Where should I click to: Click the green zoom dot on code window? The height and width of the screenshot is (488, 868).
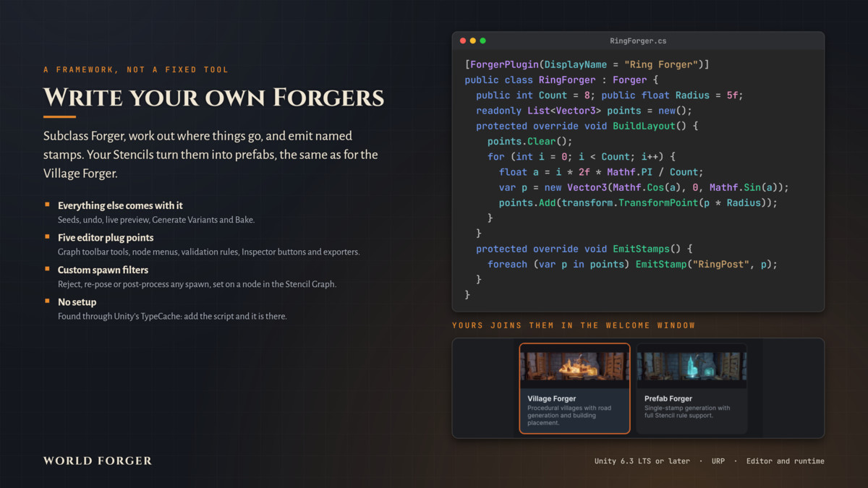pyautogui.click(x=483, y=41)
